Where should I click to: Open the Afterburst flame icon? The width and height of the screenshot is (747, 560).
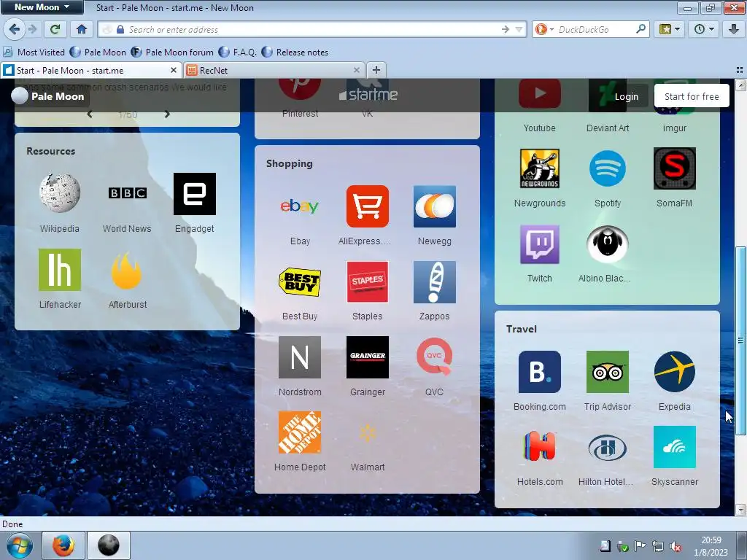(127, 271)
